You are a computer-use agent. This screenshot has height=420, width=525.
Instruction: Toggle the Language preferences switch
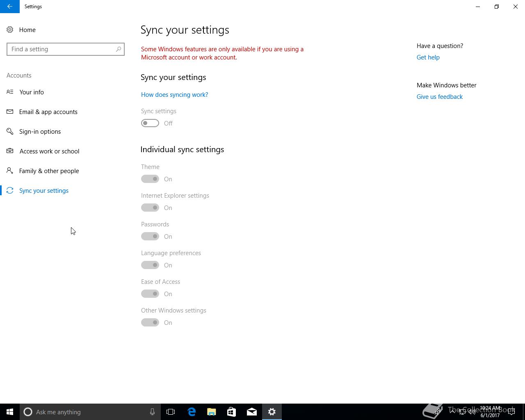coord(150,265)
